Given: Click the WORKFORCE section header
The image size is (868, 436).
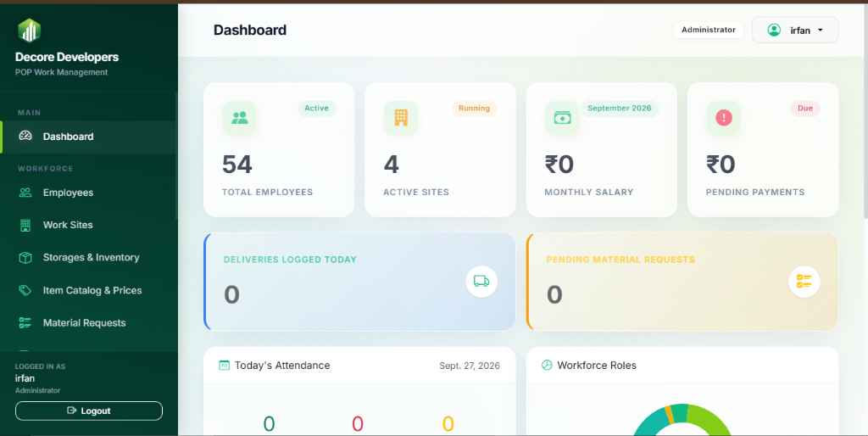Looking at the screenshot, I should point(46,169).
